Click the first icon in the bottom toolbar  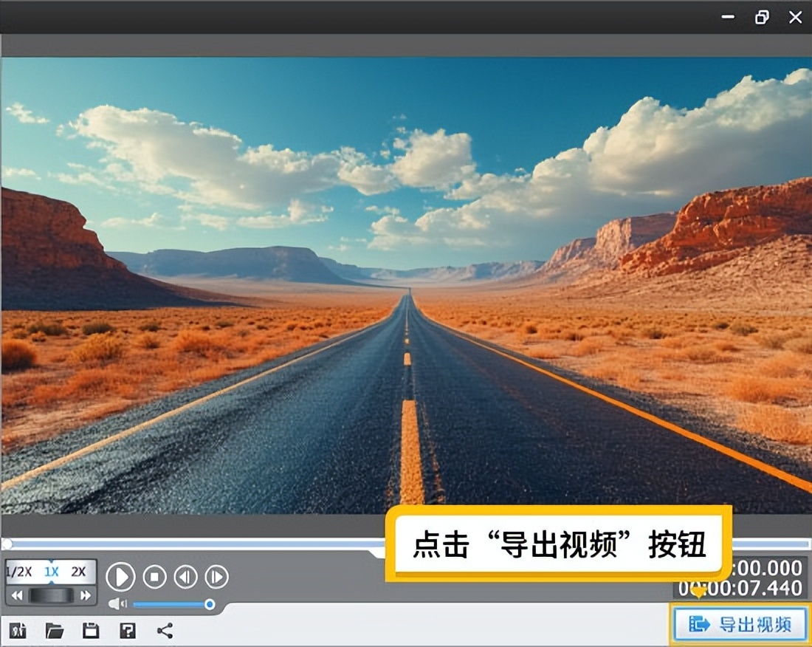(x=18, y=630)
